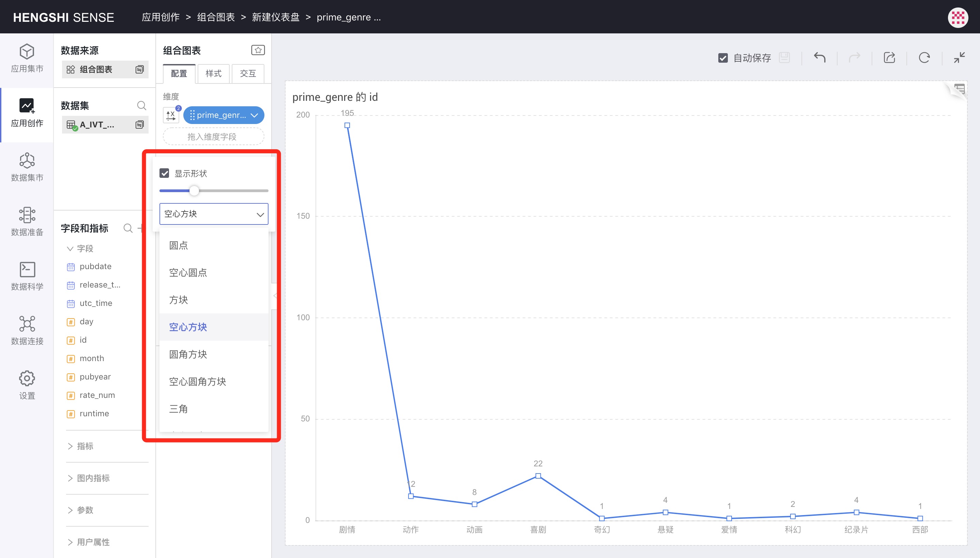Switch to the 交互 tab
This screenshot has height=558, width=980.
click(x=248, y=74)
